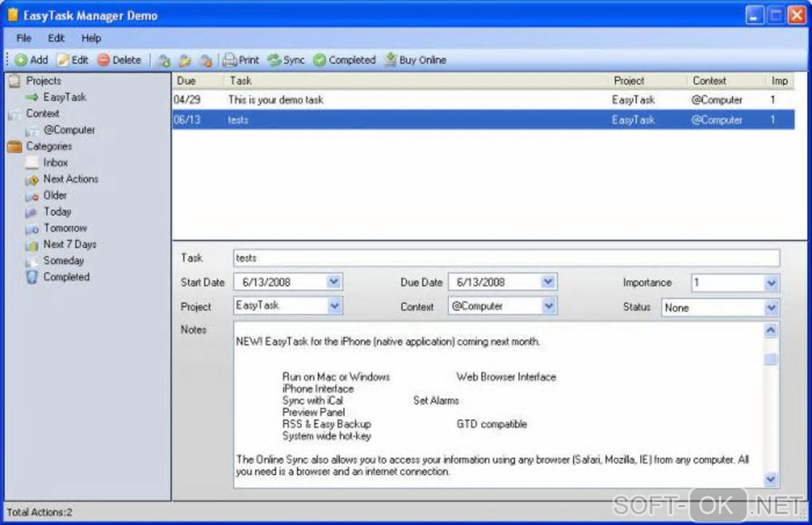Click the Notes scrollbar down arrow
812x525 pixels.
pyautogui.click(x=771, y=480)
